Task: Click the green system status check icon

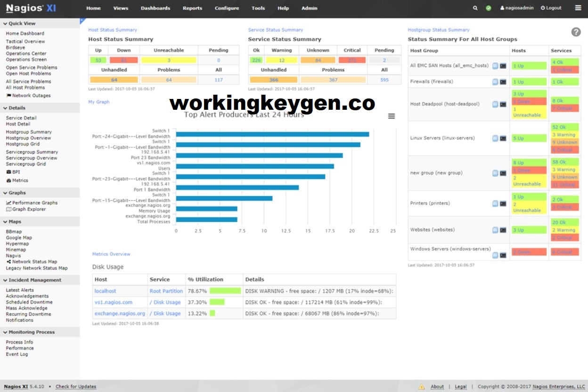Action: (489, 8)
